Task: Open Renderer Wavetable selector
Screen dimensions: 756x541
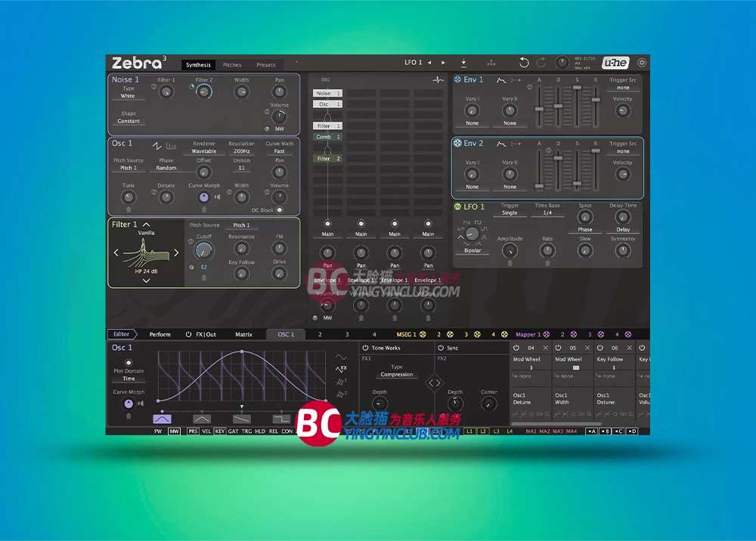Action: pos(203,151)
